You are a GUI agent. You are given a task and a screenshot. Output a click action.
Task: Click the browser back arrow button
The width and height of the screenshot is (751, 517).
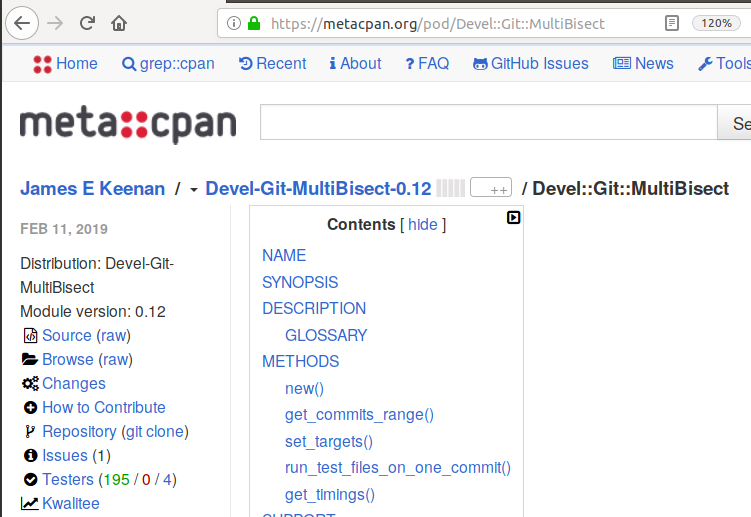[x=24, y=22]
